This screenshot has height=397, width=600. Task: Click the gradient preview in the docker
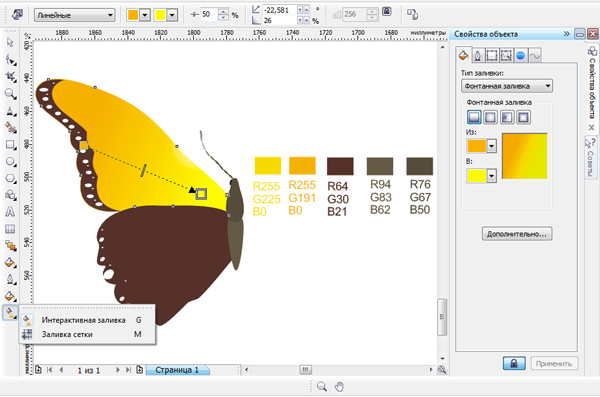[525, 156]
